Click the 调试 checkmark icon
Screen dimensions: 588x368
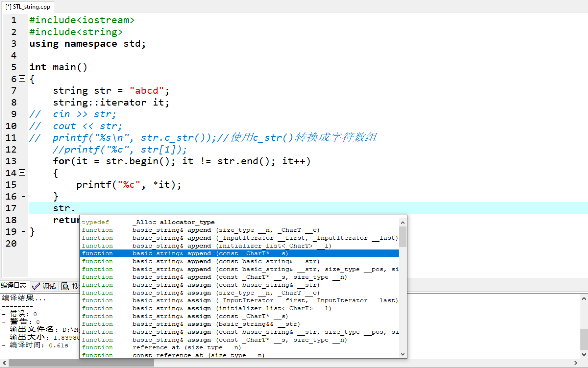[x=36, y=286]
